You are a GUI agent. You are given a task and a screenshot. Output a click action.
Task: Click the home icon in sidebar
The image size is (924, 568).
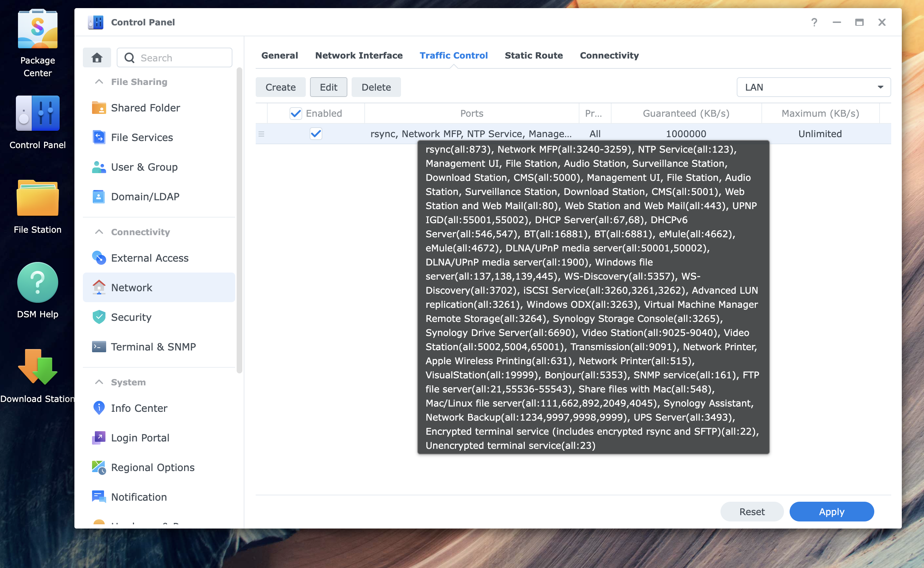point(97,58)
